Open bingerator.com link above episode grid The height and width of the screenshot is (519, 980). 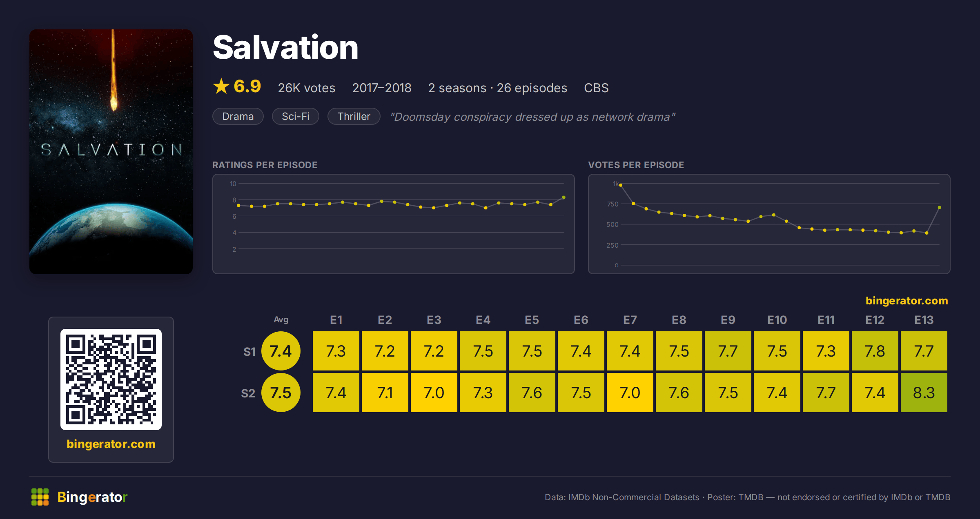point(906,301)
